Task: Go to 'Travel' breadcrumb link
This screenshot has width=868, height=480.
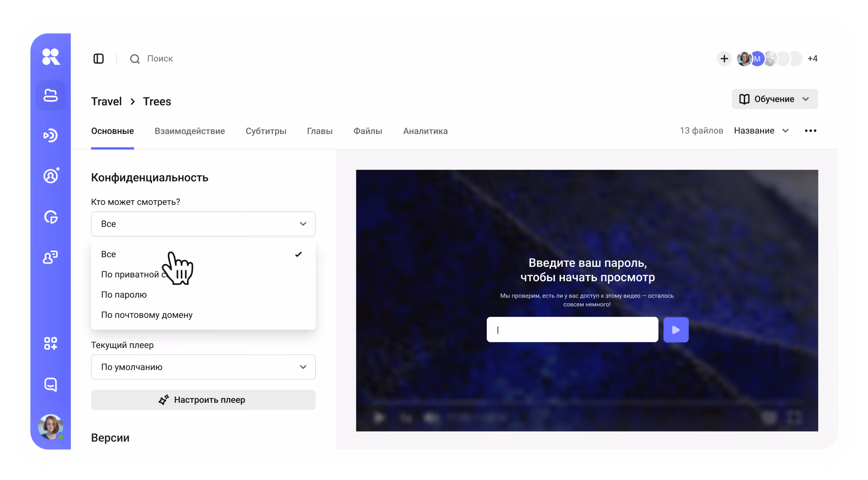Action: coord(106,101)
